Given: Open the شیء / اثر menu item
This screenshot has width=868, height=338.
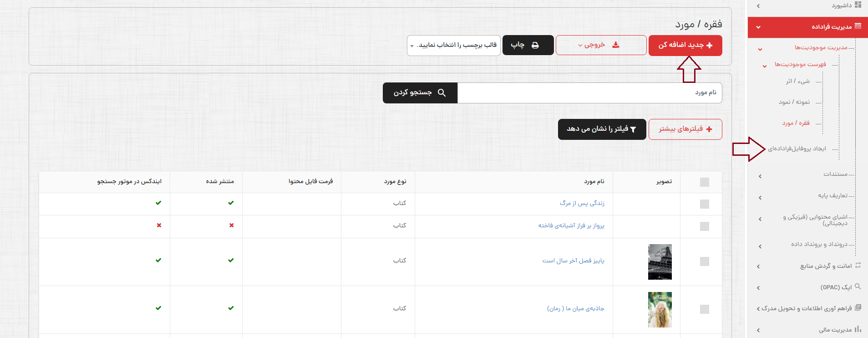Looking at the screenshot, I should [x=797, y=82].
